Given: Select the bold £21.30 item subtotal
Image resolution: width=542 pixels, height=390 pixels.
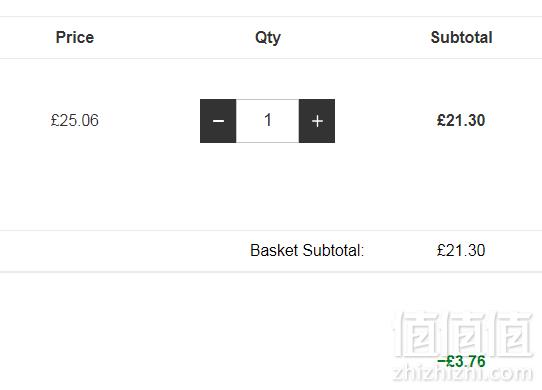Looking at the screenshot, I should point(461,120).
